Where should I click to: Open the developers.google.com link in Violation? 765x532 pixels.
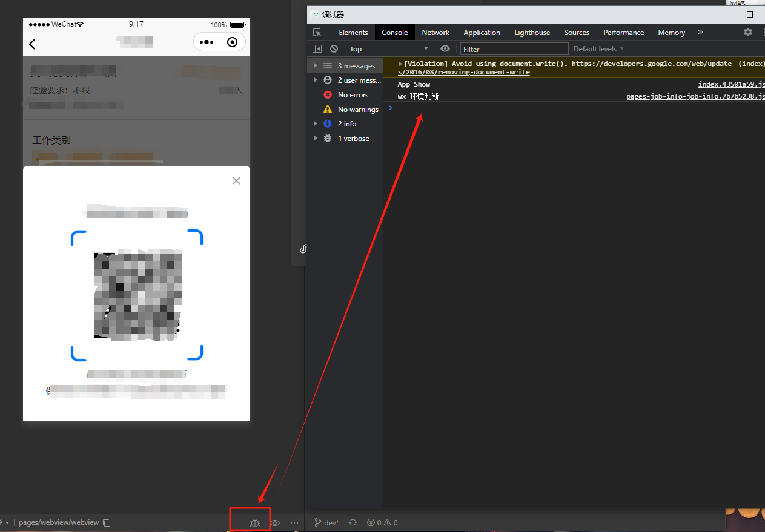coord(651,64)
